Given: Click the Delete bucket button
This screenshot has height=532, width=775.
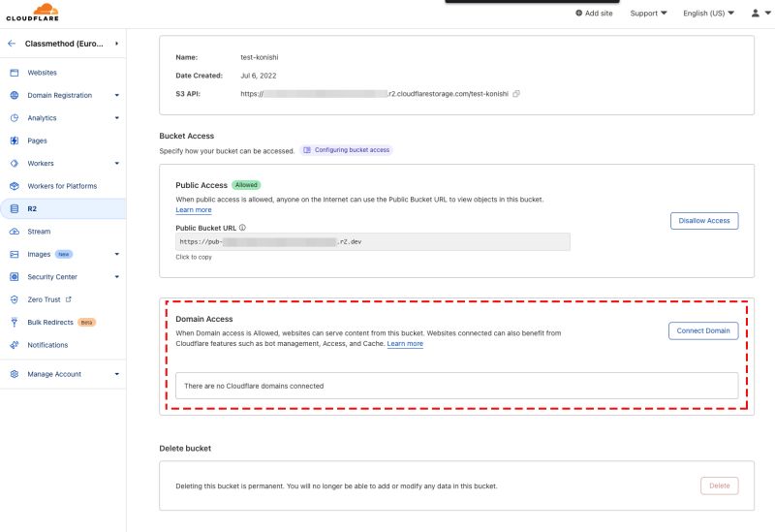Looking at the screenshot, I should pyautogui.click(x=719, y=486).
